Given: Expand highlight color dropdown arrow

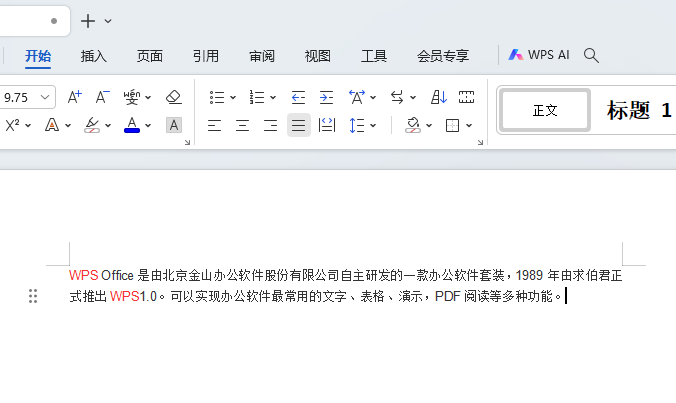Looking at the screenshot, I should click(x=108, y=126).
